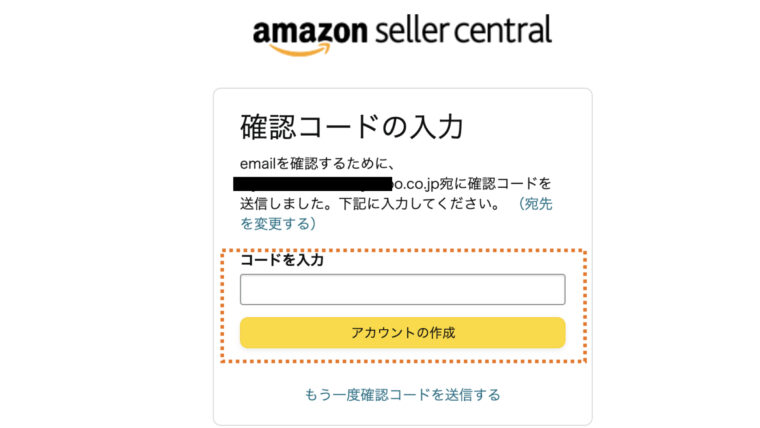Change the destination email via link
The image size is (760, 428).
(536, 204)
